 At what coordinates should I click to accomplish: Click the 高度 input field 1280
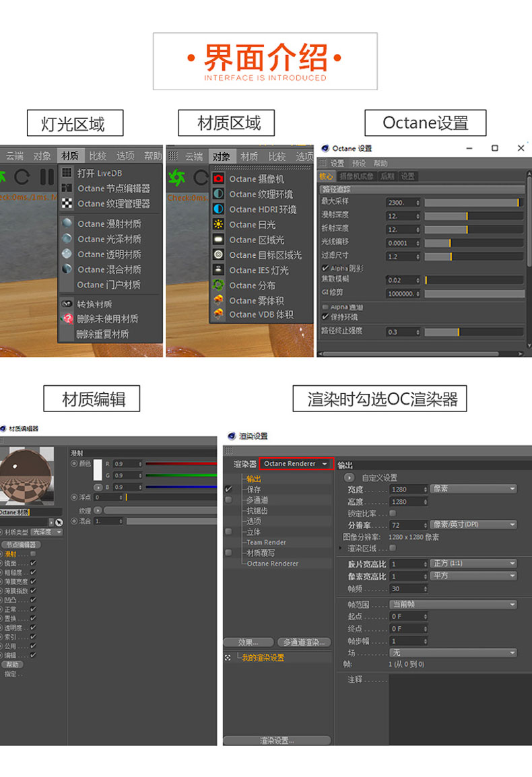pyautogui.click(x=408, y=502)
